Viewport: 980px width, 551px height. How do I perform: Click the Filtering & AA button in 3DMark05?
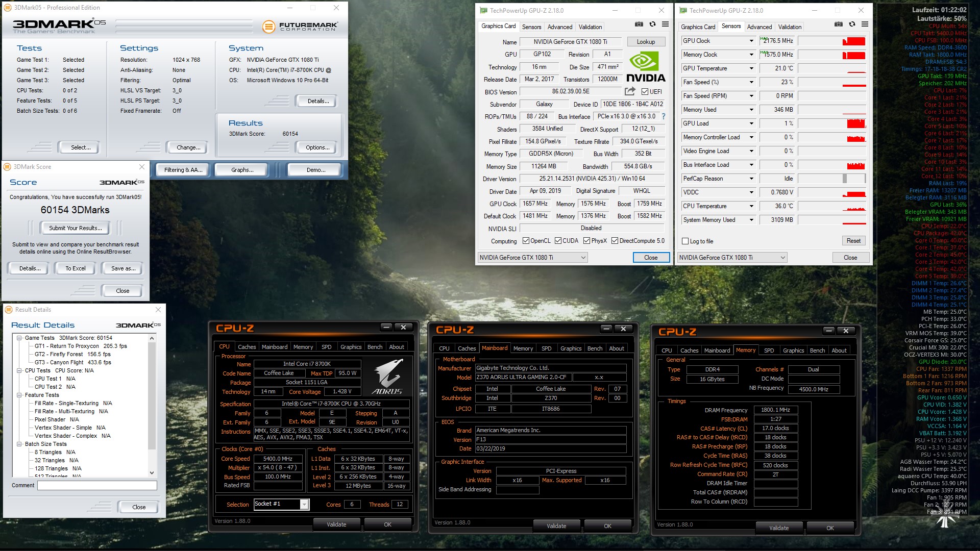tap(183, 170)
